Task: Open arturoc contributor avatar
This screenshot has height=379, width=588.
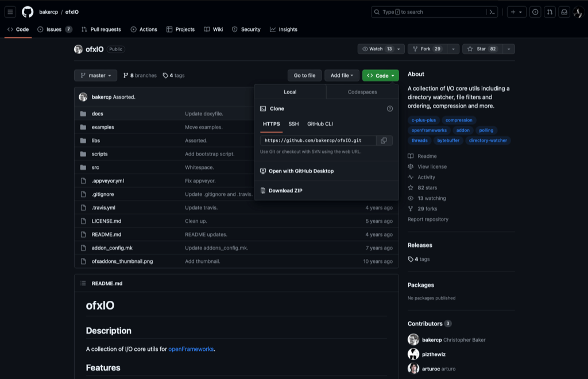Action: coord(413,369)
